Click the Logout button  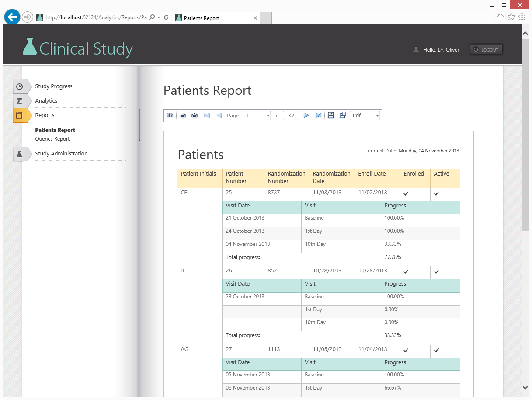tap(486, 50)
